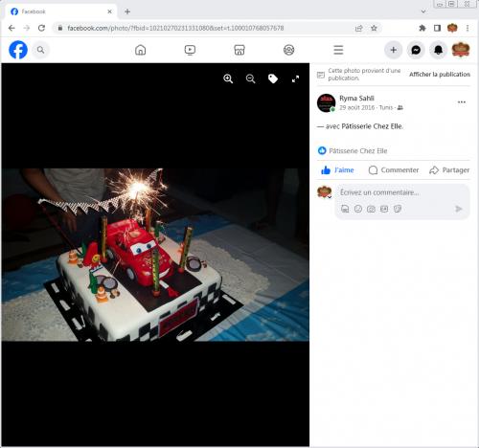Send the comment arrow
Viewport: 479px width, 448px height.
click(459, 209)
